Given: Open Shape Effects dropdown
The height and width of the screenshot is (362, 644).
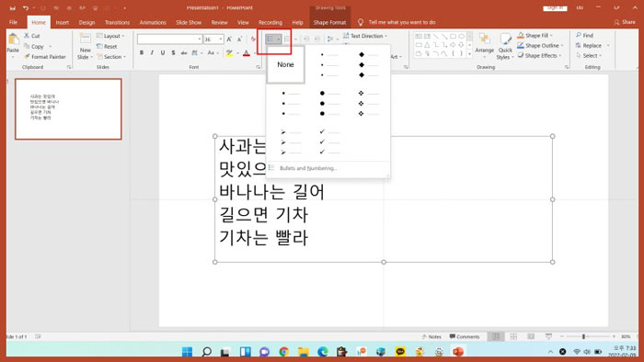Looking at the screenshot, I should [x=539, y=56].
